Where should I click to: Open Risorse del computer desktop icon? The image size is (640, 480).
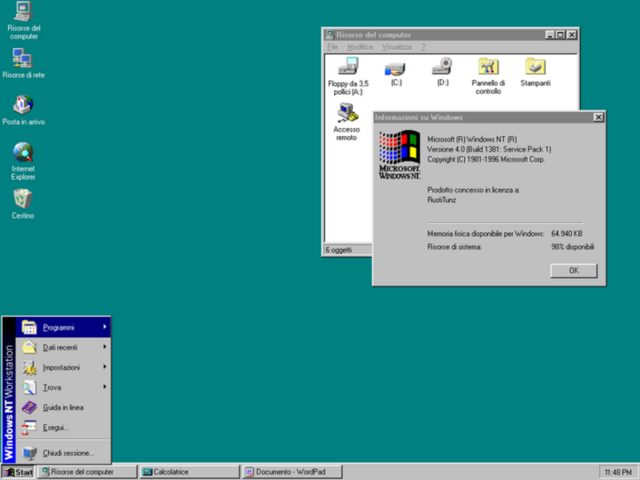[x=23, y=20]
